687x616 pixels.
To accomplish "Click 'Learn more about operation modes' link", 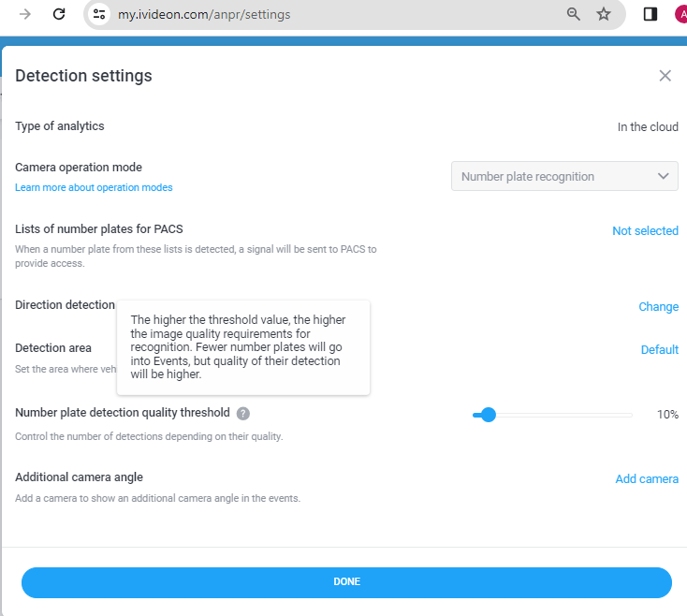I will click(94, 187).
